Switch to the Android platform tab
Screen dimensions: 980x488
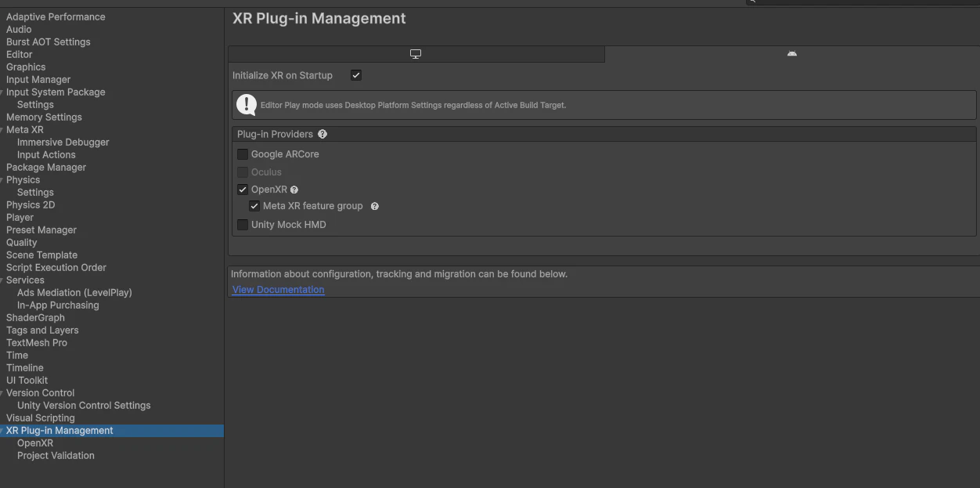791,54
